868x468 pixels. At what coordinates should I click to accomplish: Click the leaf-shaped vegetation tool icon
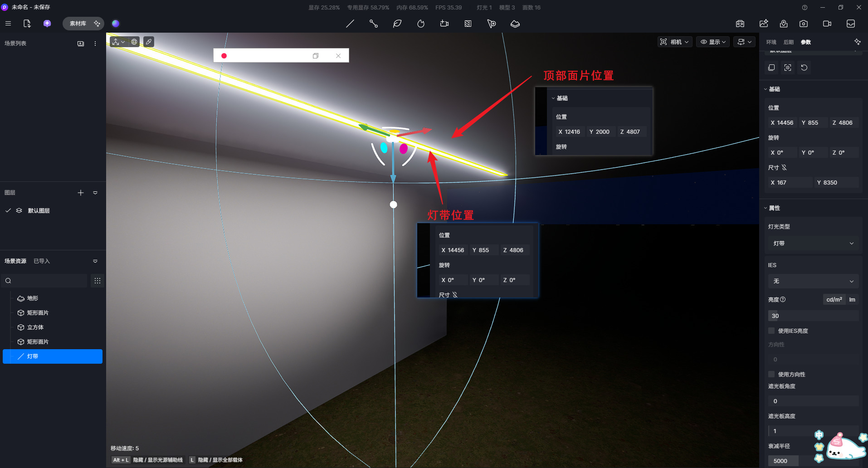point(397,24)
